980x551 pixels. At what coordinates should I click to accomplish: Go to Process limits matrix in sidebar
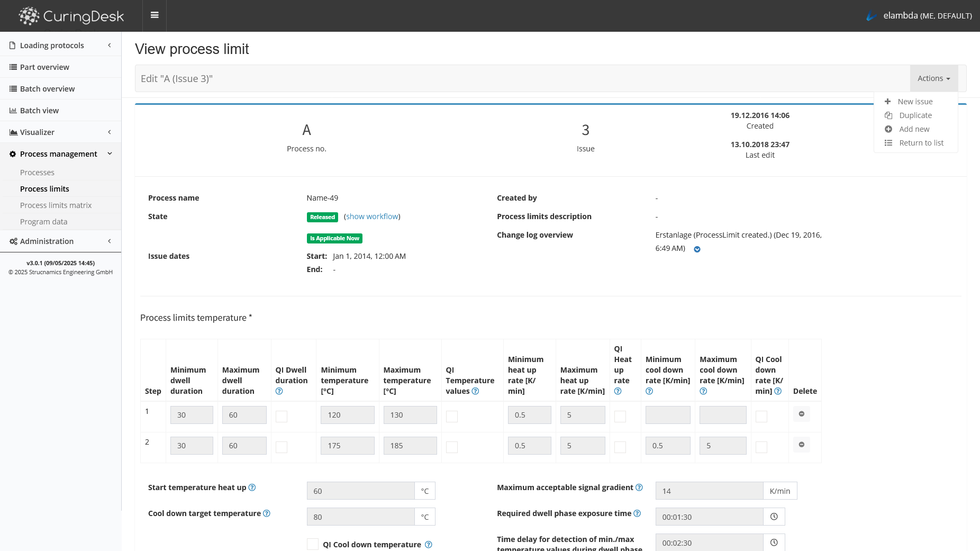point(56,205)
